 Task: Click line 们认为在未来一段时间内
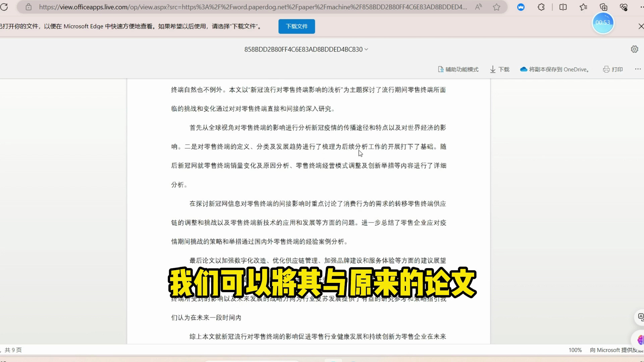coord(206,318)
